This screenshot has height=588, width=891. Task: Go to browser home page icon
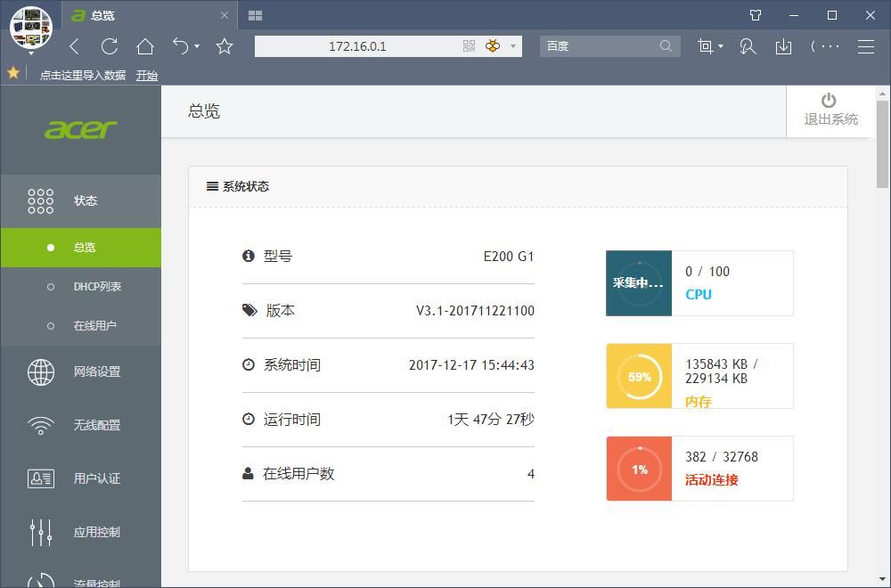145,46
